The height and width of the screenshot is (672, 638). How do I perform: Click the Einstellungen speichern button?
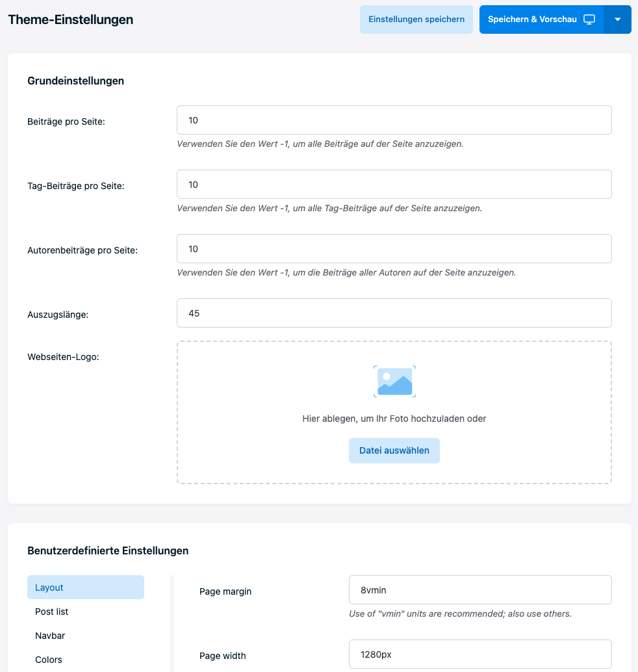416,19
